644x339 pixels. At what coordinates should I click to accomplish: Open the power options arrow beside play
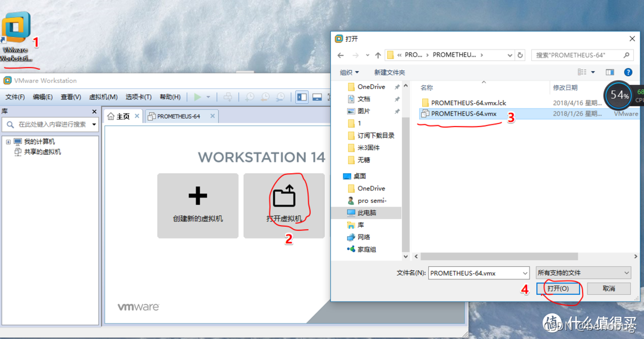click(208, 97)
